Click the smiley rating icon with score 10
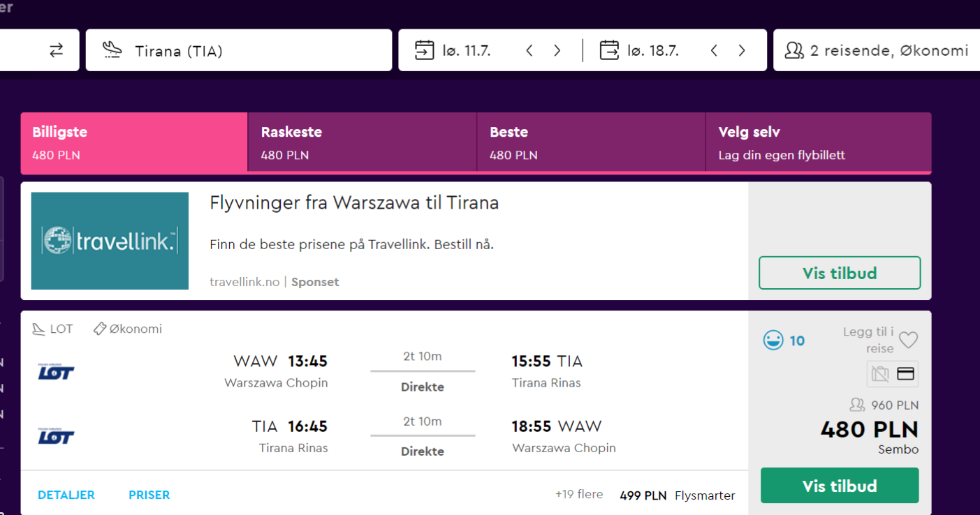Viewport: 980px width, 515px height. coord(773,341)
